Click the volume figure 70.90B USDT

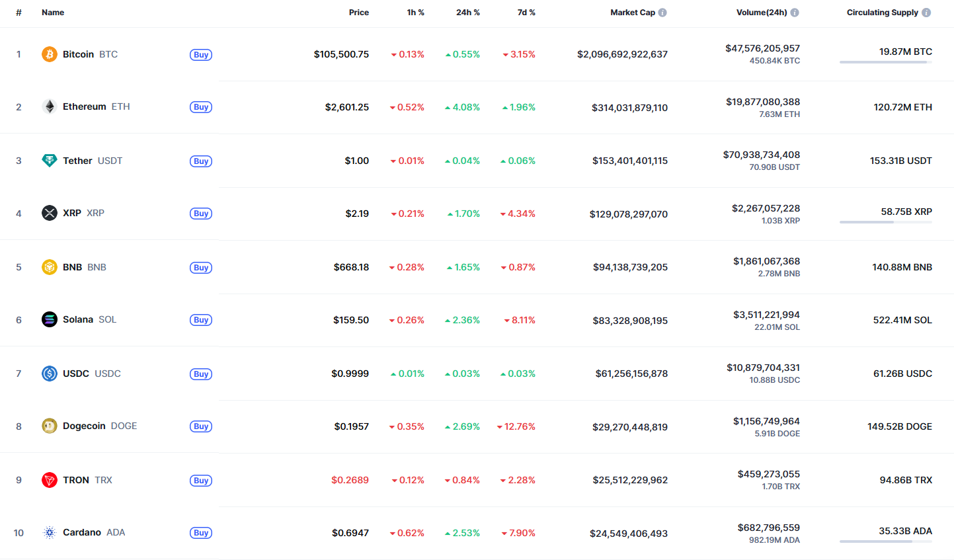tap(775, 167)
